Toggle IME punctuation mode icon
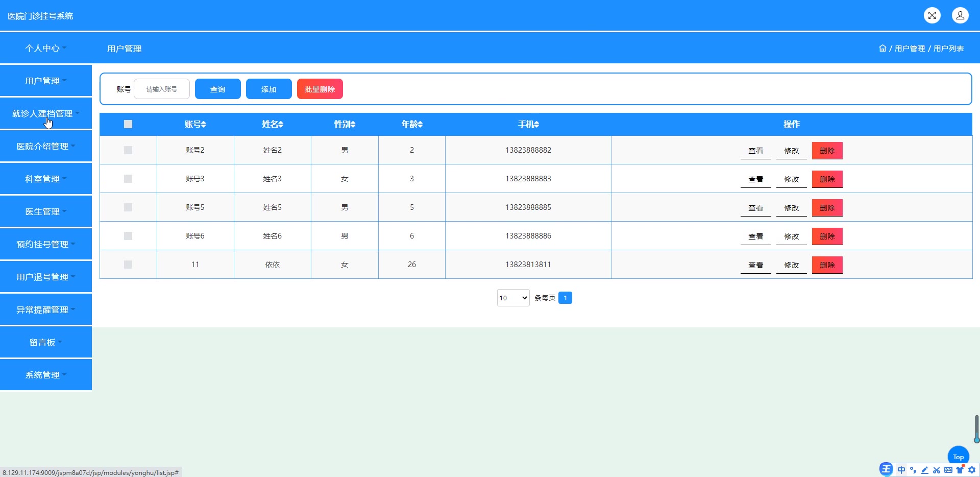Screen dimensions: 980x477 913,470
